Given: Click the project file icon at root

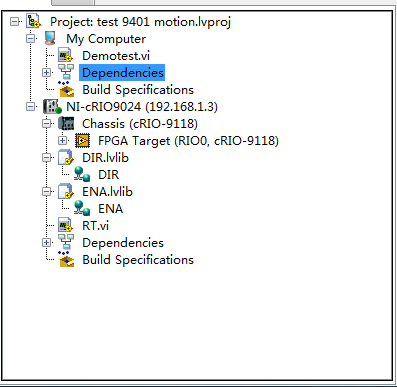Looking at the screenshot, I should pos(34,21).
